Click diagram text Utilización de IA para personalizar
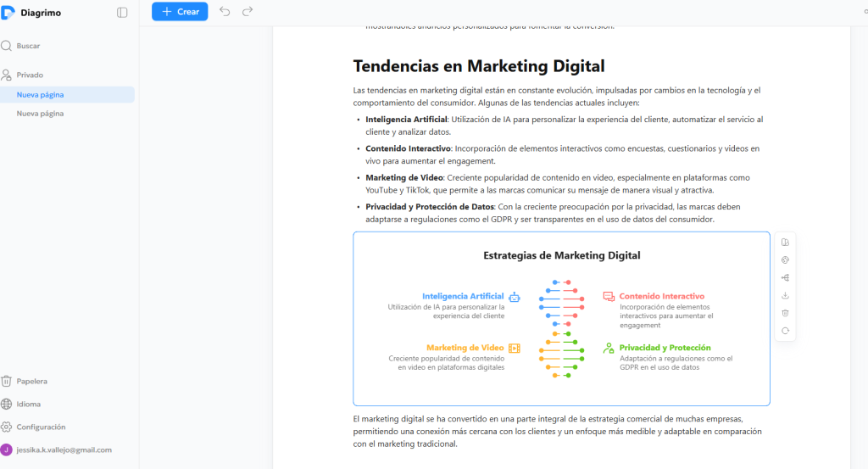This screenshot has width=868, height=469. pos(446,311)
